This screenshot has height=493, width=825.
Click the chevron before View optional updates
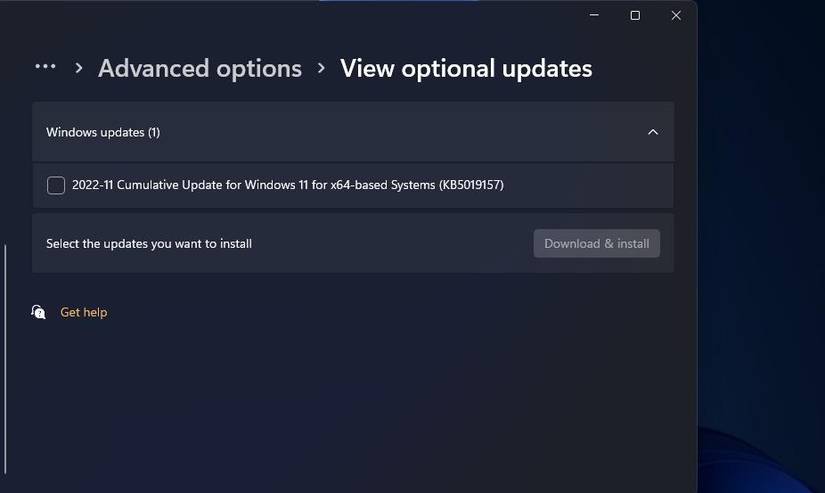(321, 68)
